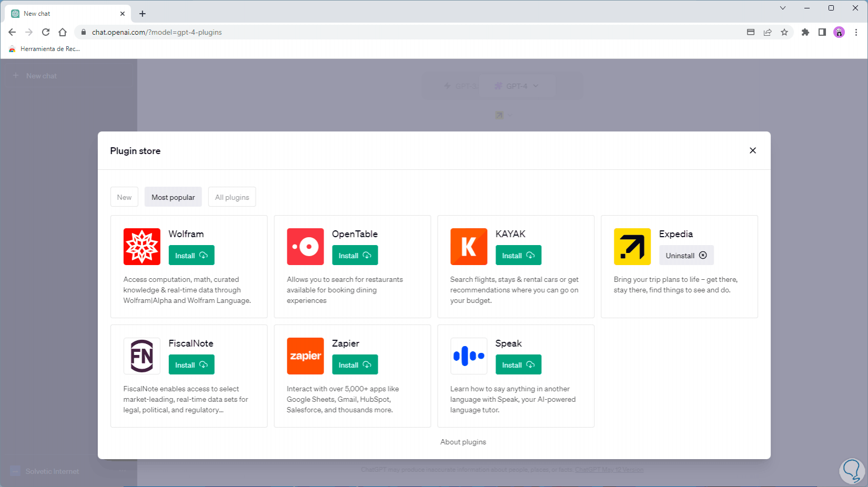Click the Wolfram plugin logo
868x487 pixels.
142,247
